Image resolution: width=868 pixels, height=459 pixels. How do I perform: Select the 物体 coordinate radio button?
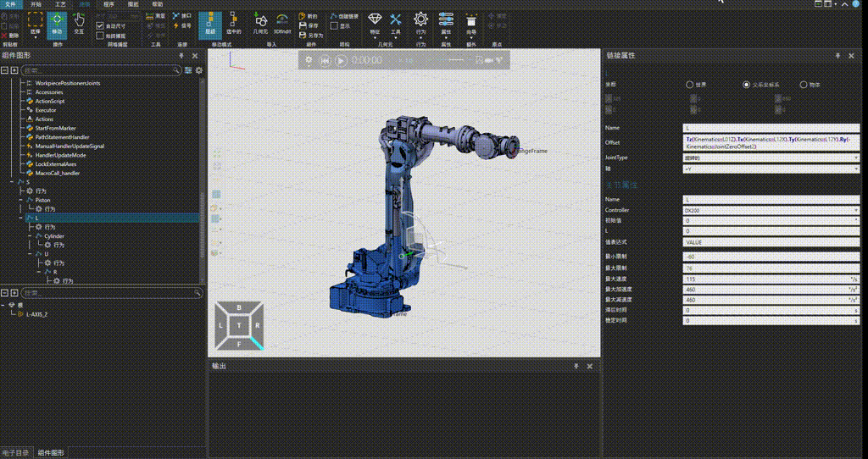tap(804, 85)
